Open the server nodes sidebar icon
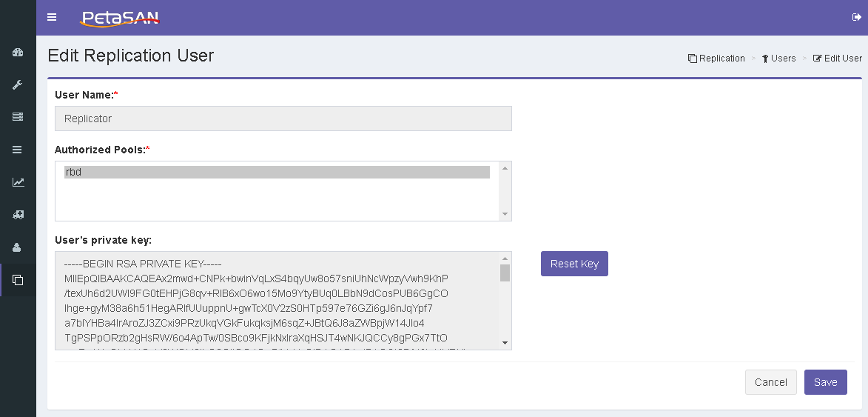 pos(18,117)
